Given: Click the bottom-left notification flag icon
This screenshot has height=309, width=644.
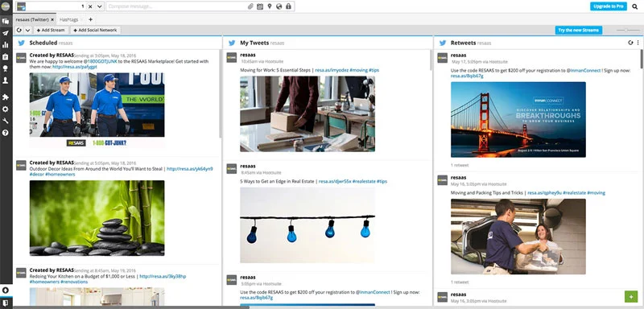Looking at the screenshot, I should (x=6, y=303).
